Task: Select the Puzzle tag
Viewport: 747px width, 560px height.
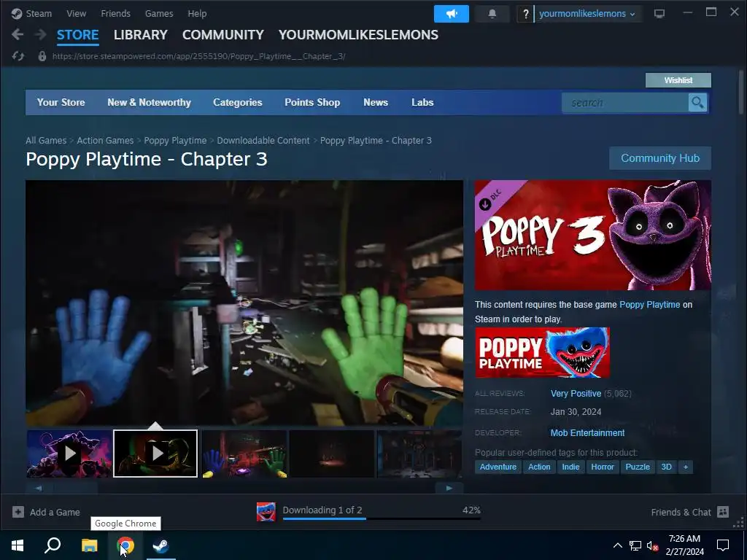Action: click(638, 467)
